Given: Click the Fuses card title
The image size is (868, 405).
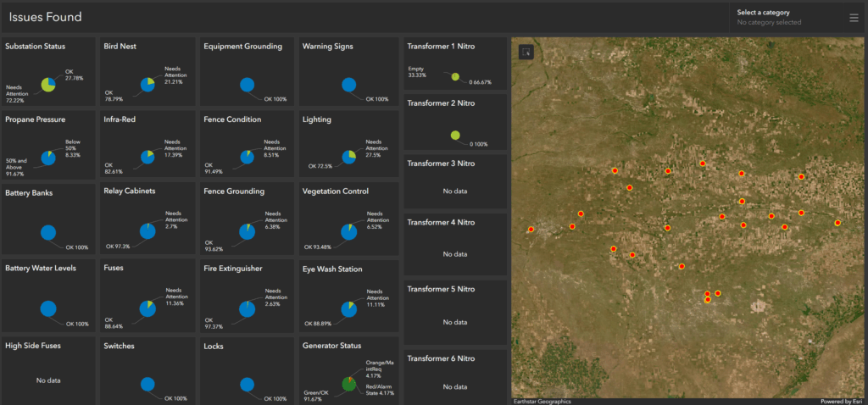Looking at the screenshot, I should 114,268.
